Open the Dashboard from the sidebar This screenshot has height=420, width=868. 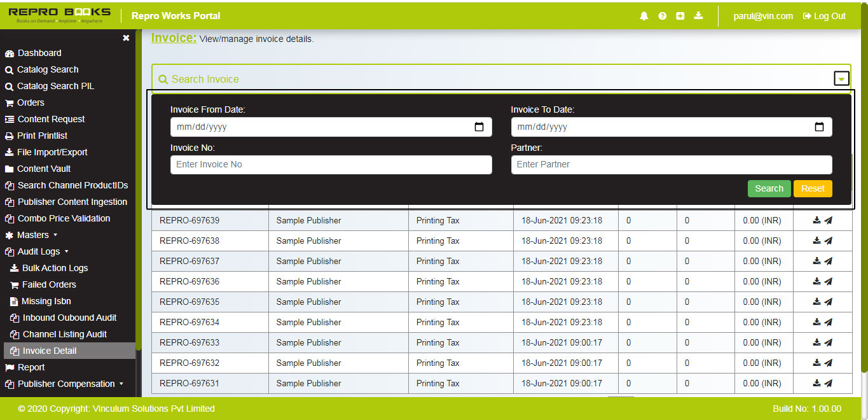pyautogui.click(x=38, y=53)
